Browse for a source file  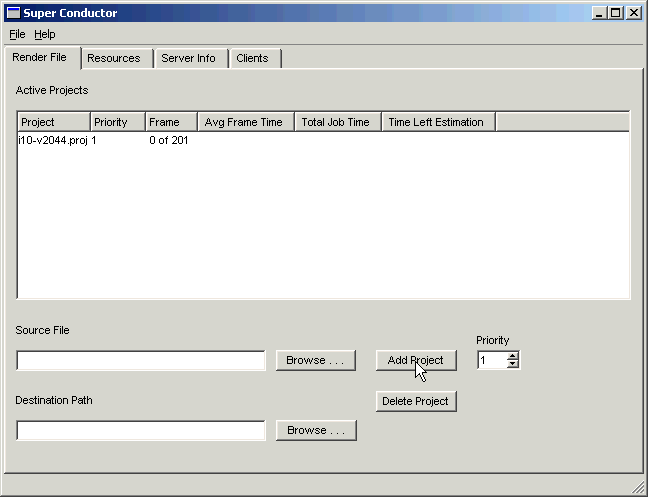click(x=316, y=360)
